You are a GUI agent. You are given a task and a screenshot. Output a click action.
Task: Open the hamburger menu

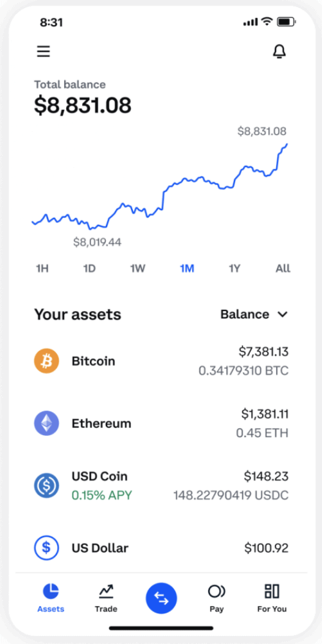43,52
